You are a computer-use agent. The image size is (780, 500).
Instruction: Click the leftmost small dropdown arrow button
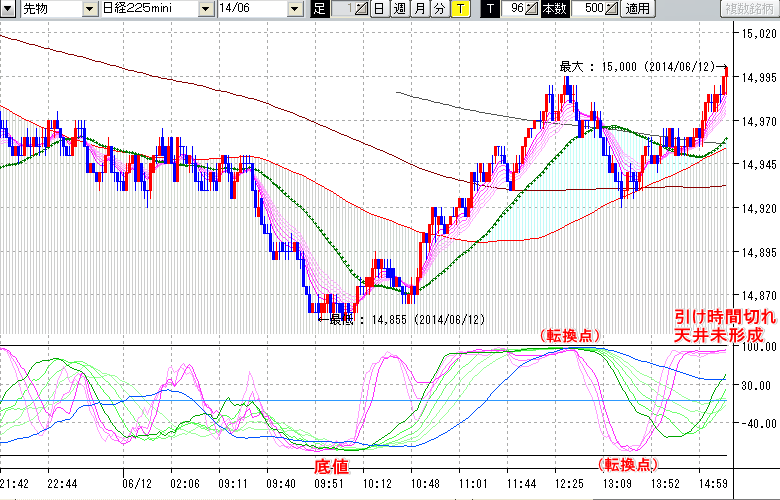click(x=9, y=9)
